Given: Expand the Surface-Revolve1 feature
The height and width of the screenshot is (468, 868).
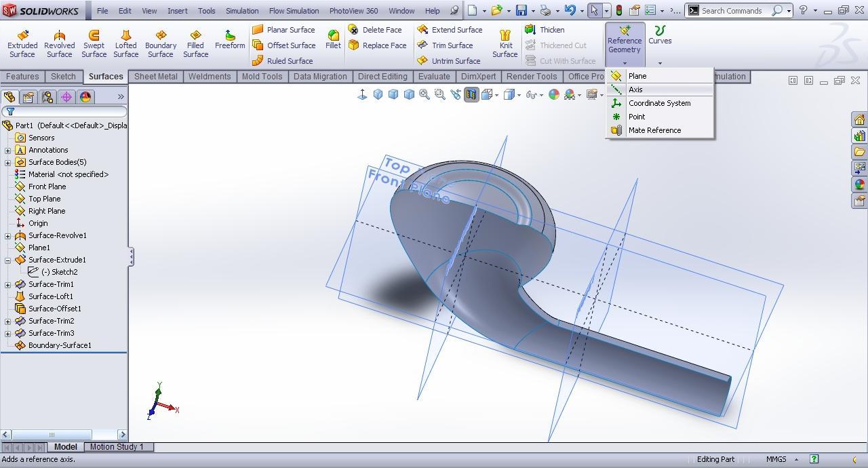Looking at the screenshot, I should 7,235.
